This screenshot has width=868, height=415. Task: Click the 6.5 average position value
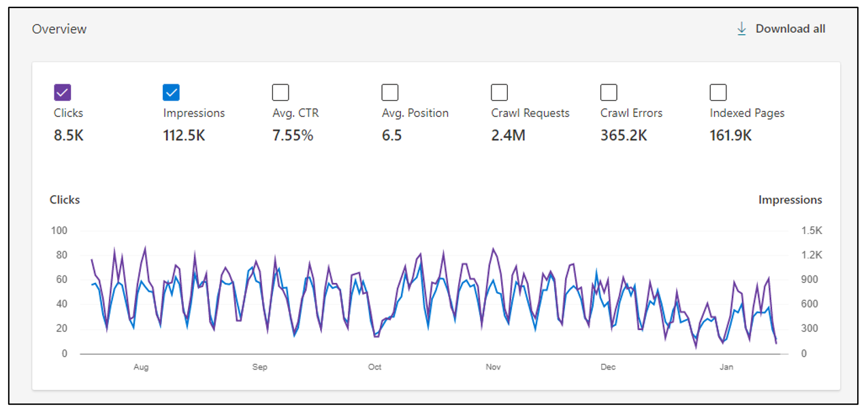(391, 135)
